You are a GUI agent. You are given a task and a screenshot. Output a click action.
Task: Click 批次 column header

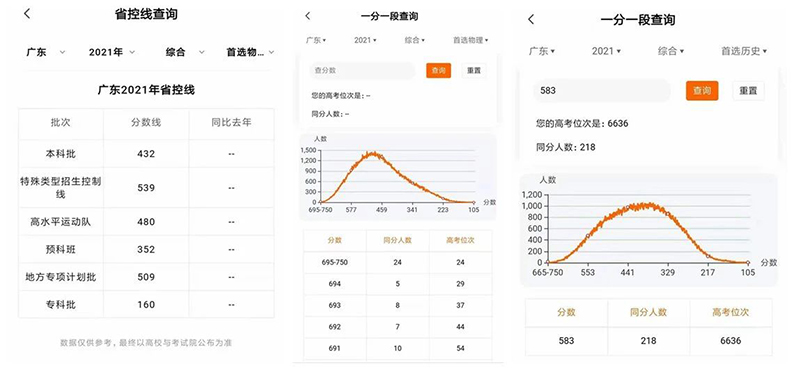[61, 122]
